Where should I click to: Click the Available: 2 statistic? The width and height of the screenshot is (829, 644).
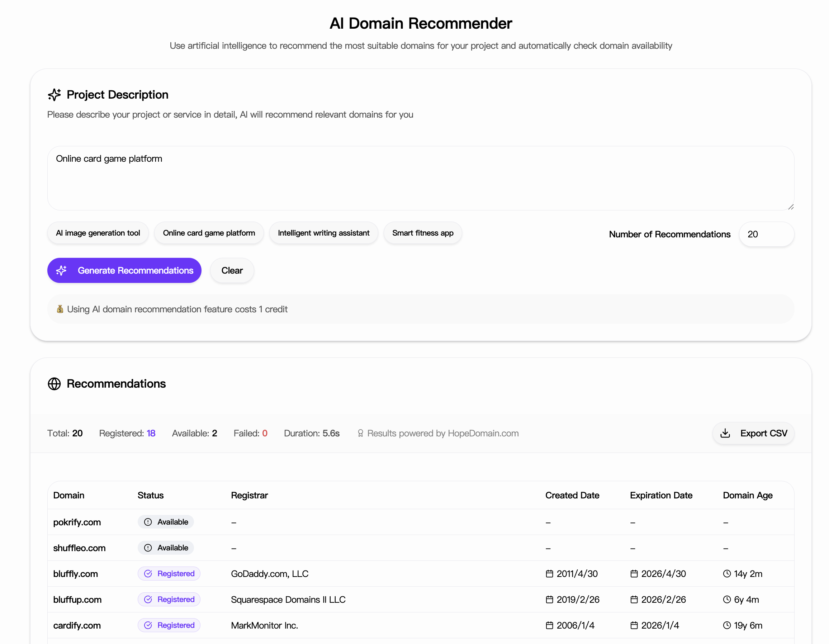194,434
